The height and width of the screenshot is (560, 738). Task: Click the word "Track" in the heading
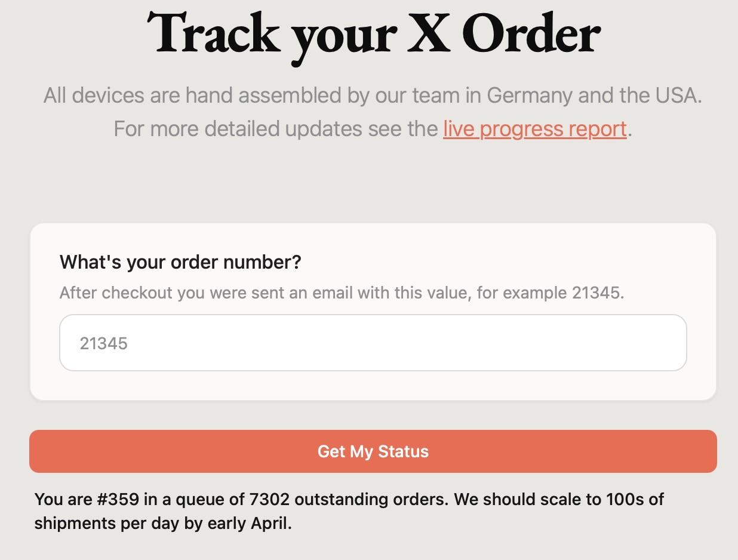click(213, 34)
